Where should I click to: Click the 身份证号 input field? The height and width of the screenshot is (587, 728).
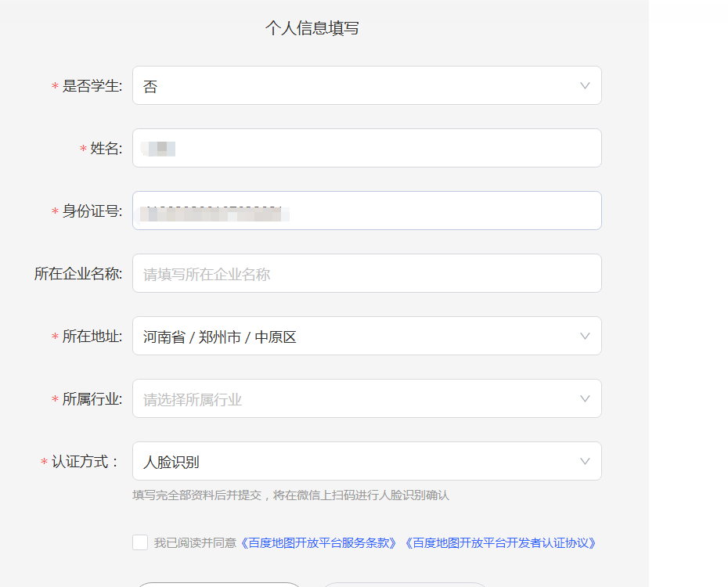pos(366,211)
